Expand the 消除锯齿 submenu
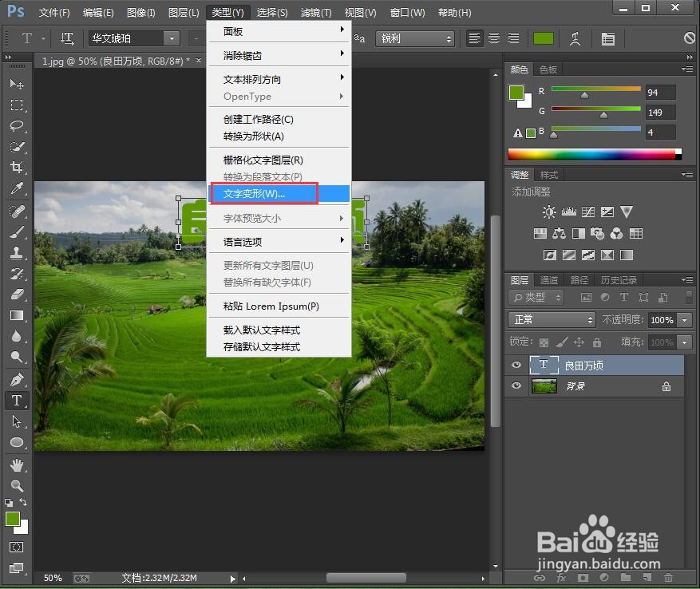 click(279, 55)
